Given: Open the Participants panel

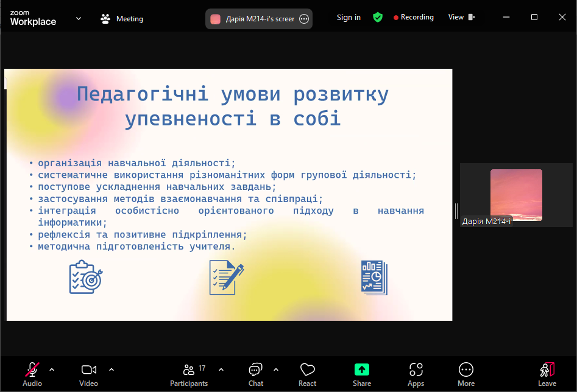Looking at the screenshot, I should (x=189, y=374).
